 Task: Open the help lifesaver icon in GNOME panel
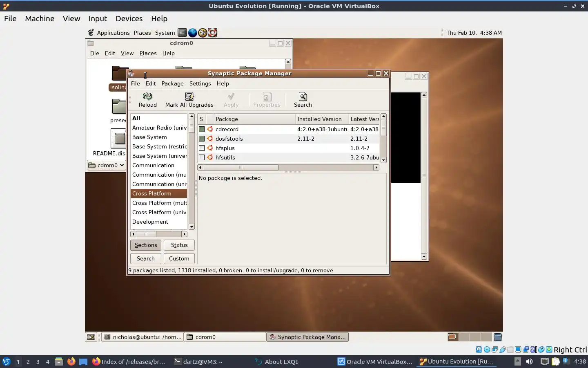click(x=212, y=33)
